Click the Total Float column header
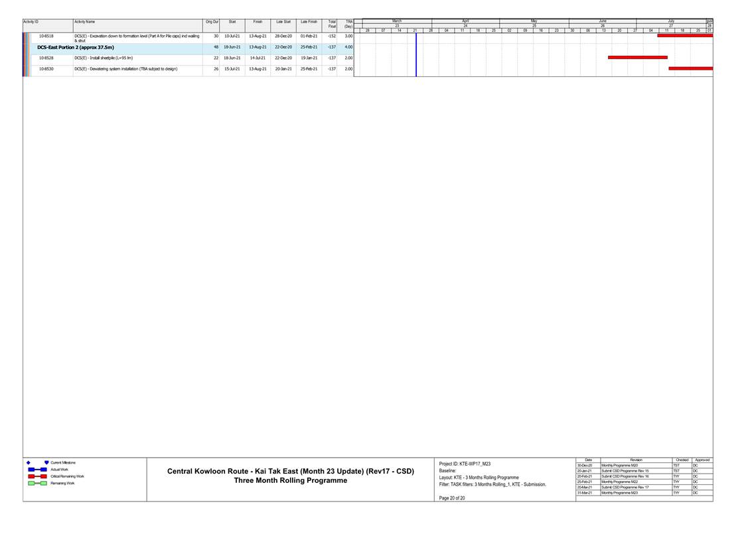756x534 pixels. tap(332, 25)
